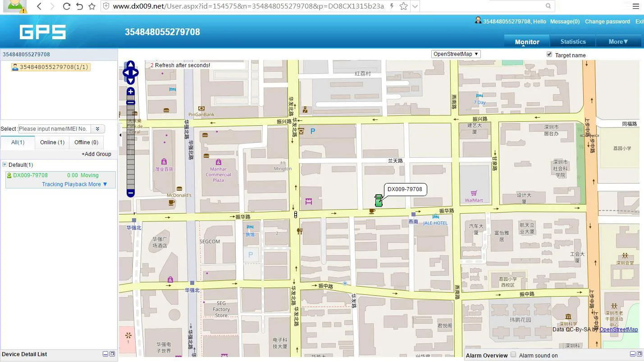Open the OpenStreetMap map type dropdown
Screen dimensions: 644x362
(x=456, y=54)
